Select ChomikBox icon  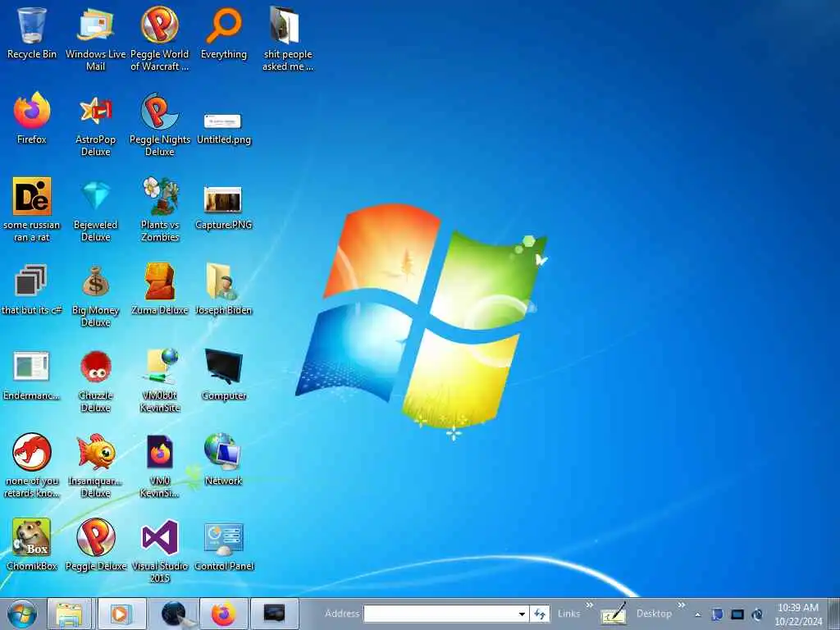(32, 545)
